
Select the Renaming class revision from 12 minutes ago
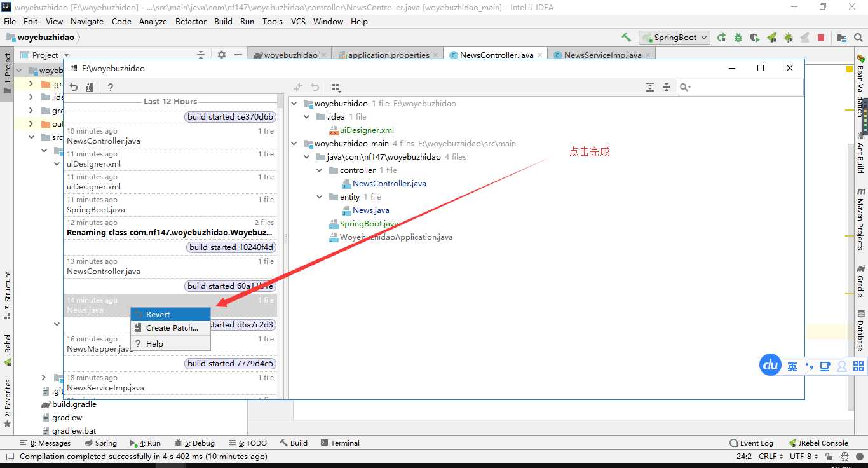pos(170,228)
